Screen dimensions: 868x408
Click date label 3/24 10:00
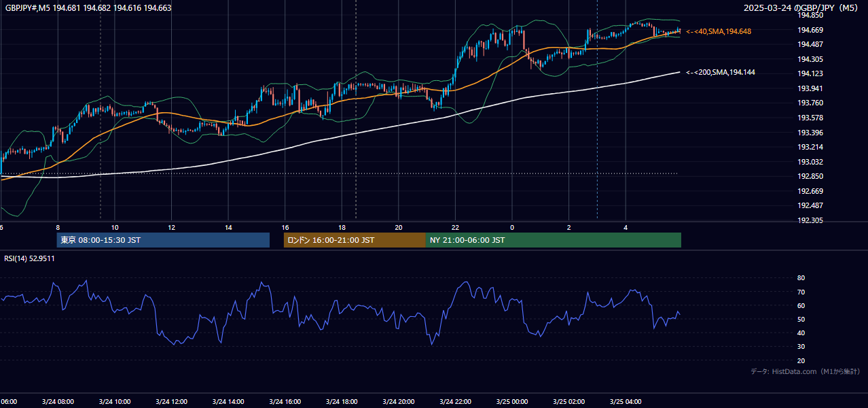(115, 402)
